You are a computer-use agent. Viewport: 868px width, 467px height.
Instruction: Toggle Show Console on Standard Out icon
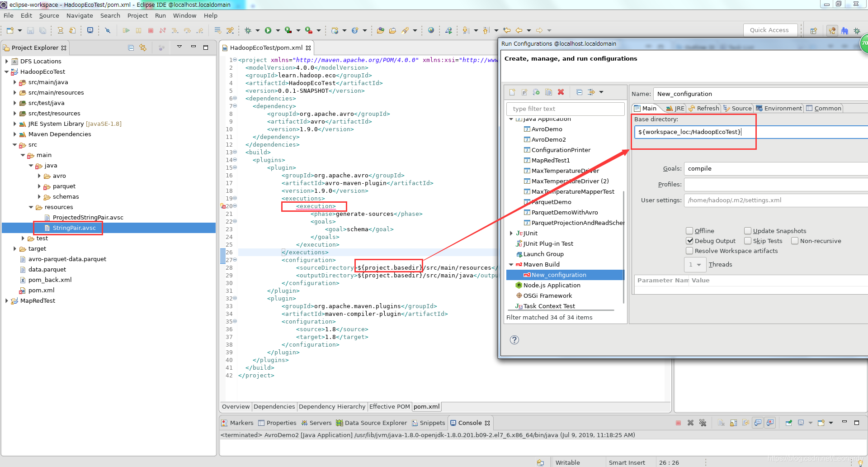758,423
